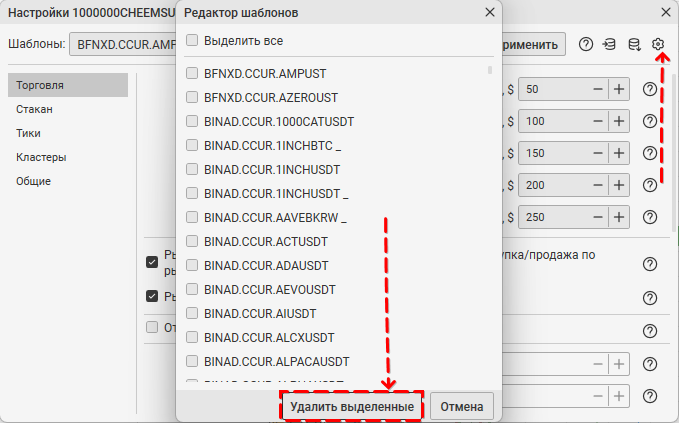Screen dimensions: 679x423
Task: Switch to the Общие settings tab
Action: (x=68, y=181)
